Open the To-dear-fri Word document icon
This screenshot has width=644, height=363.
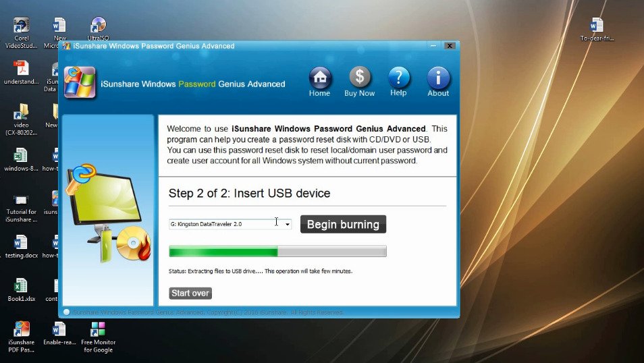click(x=597, y=29)
